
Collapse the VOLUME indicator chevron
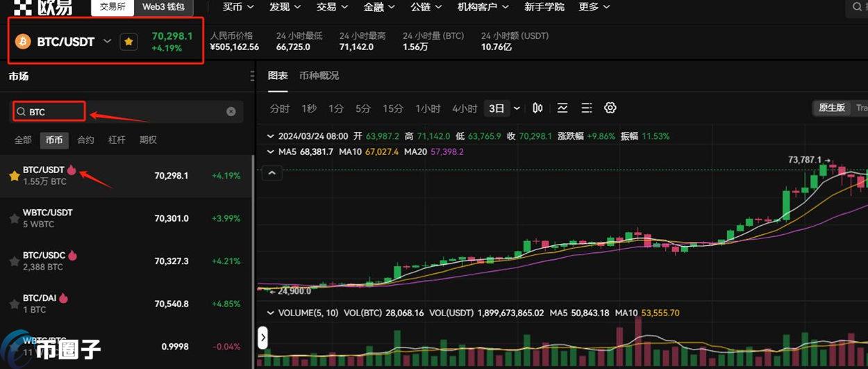click(271, 313)
